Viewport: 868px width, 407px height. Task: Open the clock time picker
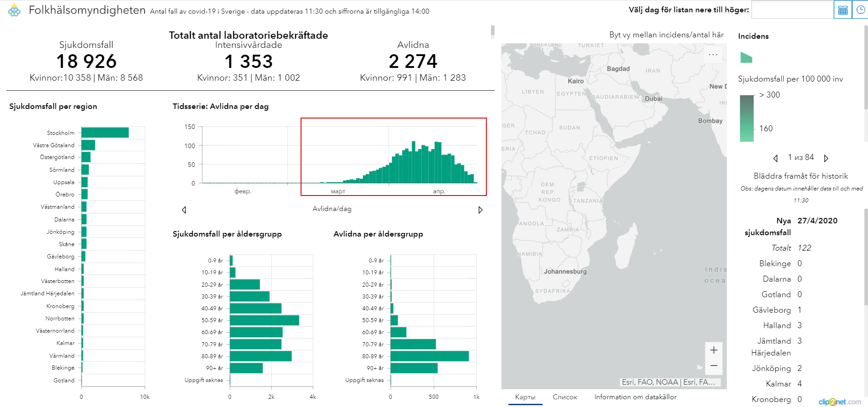pos(860,10)
